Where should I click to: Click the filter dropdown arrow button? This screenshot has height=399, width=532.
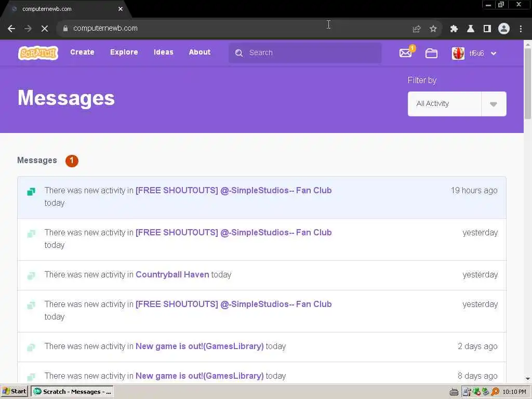[494, 104]
